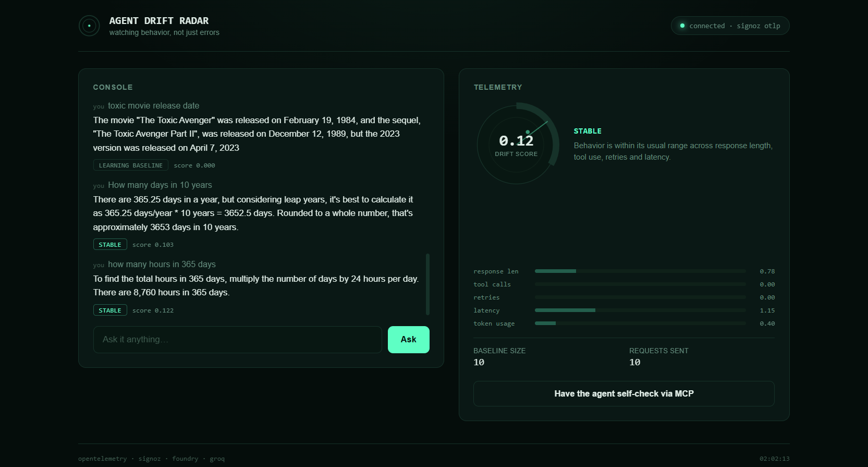Click the tagline 'watching behavior, not just errors'
The width and height of the screenshot is (868, 467).
tap(164, 32)
